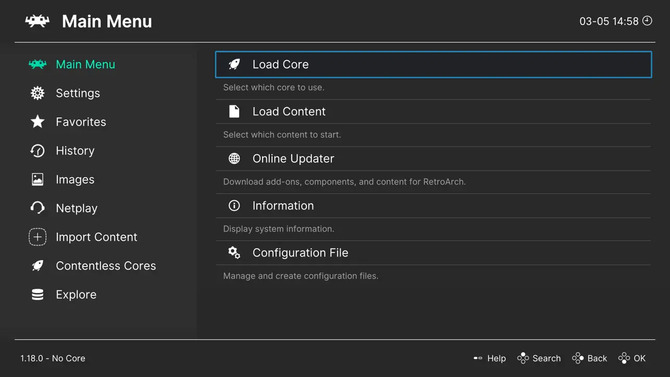Click the Favorites star icon

click(x=37, y=122)
